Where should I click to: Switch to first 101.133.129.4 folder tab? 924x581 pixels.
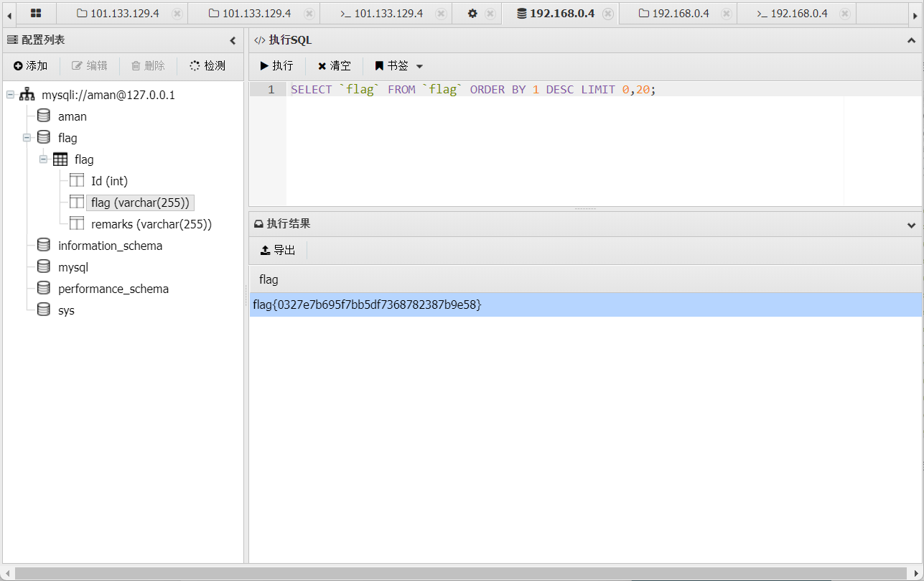click(x=118, y=14)
